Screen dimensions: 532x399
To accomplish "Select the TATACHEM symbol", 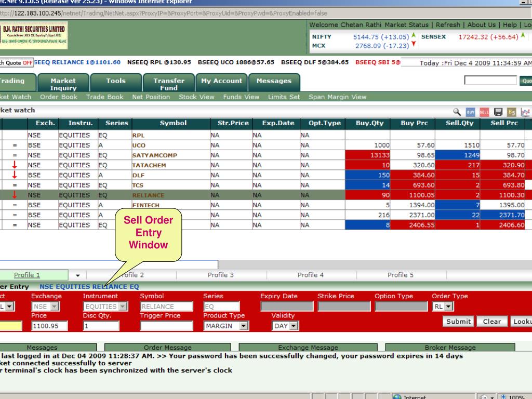I will 149,165.
